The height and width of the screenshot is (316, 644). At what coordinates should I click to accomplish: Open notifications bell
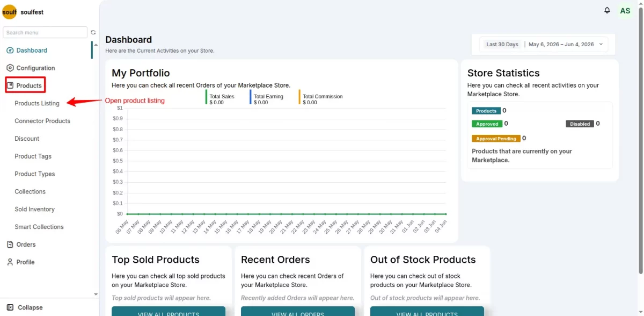coord(607,10)
